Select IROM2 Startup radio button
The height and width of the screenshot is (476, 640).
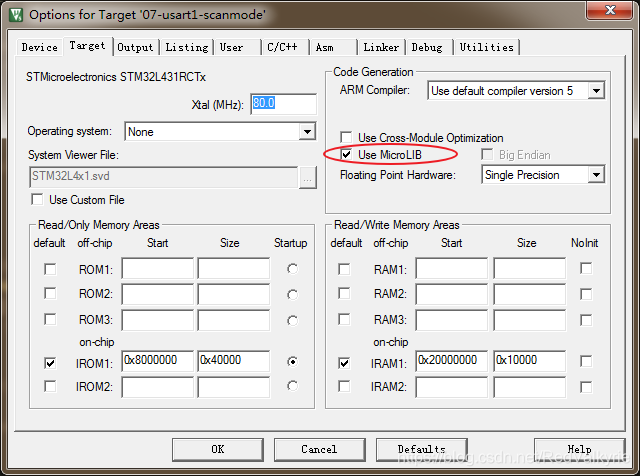292,386
